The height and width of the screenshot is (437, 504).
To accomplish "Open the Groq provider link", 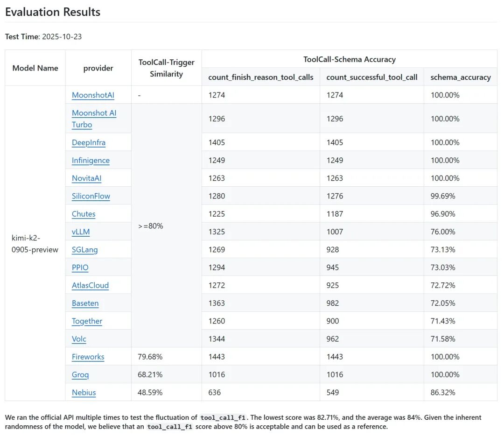I will tap(80, 374).
